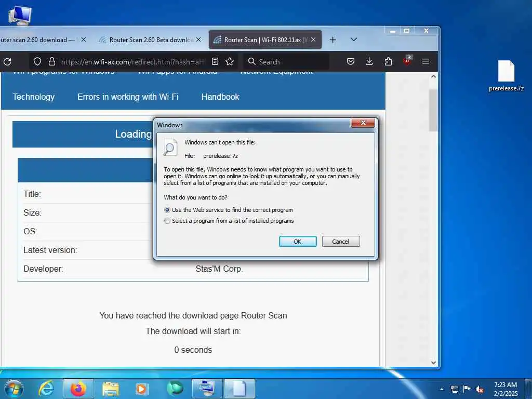Image resolution: width=532 pixels, height=399 pixels.
Task: Open the Windows Start menu
Action: point(14,389)
